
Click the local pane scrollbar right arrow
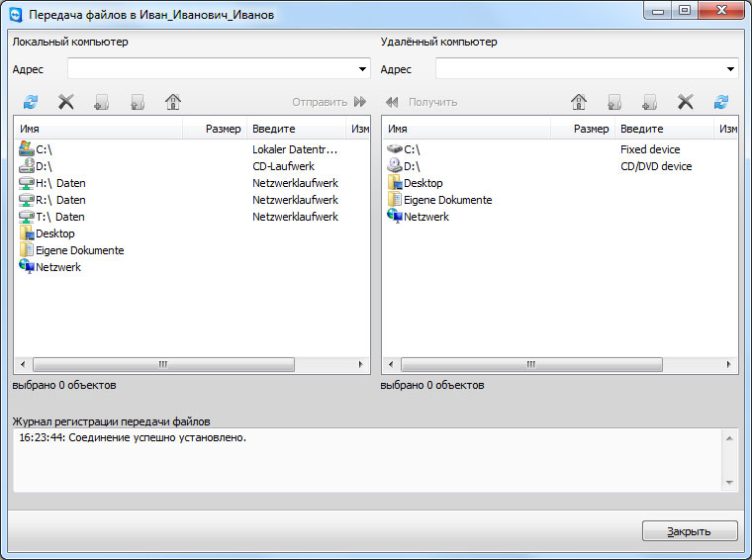[360, 364]
